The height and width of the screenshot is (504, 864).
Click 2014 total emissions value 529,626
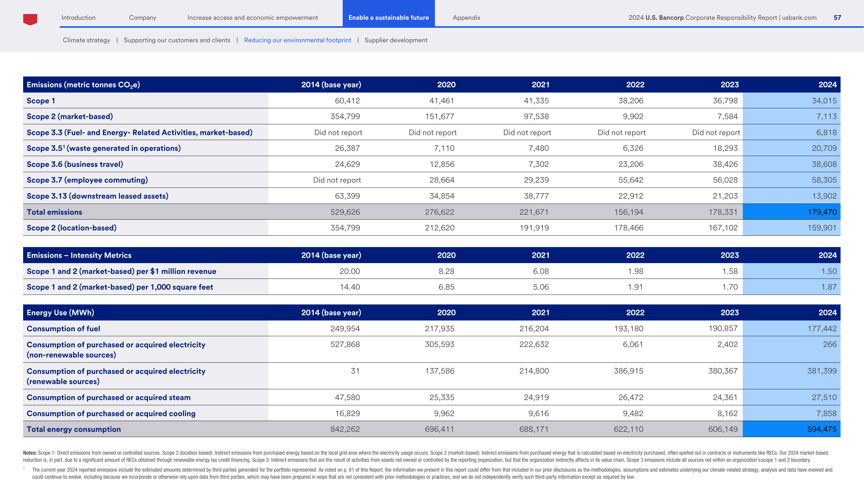(x=345, y=212)
